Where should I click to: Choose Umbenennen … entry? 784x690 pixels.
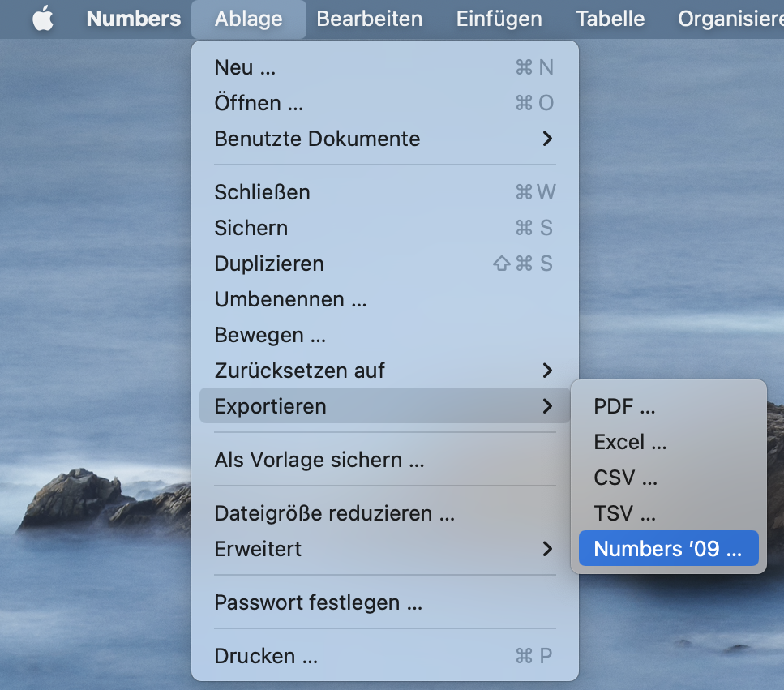point(290,299)
